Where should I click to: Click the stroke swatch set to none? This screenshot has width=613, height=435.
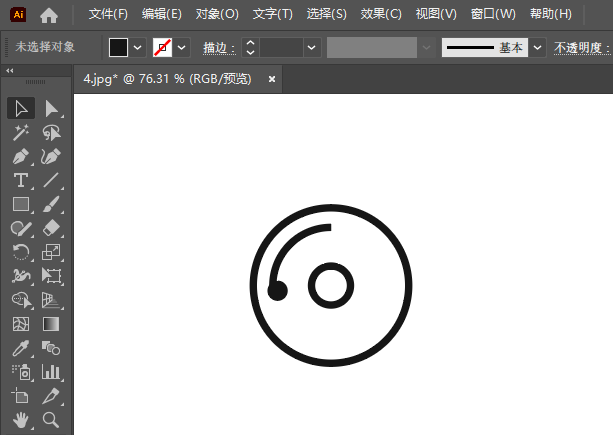(x=162, y=48)
